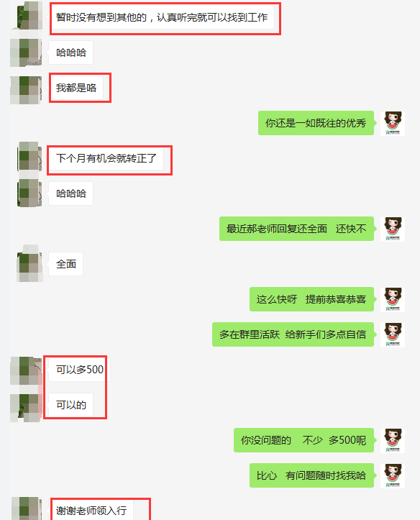Select the message bubble '可以多500'
The height and width of the screenshot is (520, 420).
pyautogui.click(x=79, y=370)
